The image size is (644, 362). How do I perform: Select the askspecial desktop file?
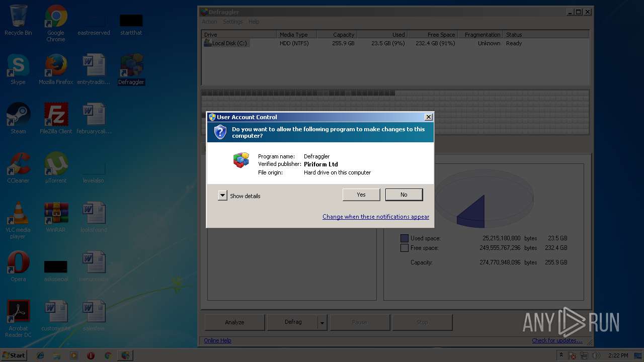pyautogui.click(x=56, y=271)
